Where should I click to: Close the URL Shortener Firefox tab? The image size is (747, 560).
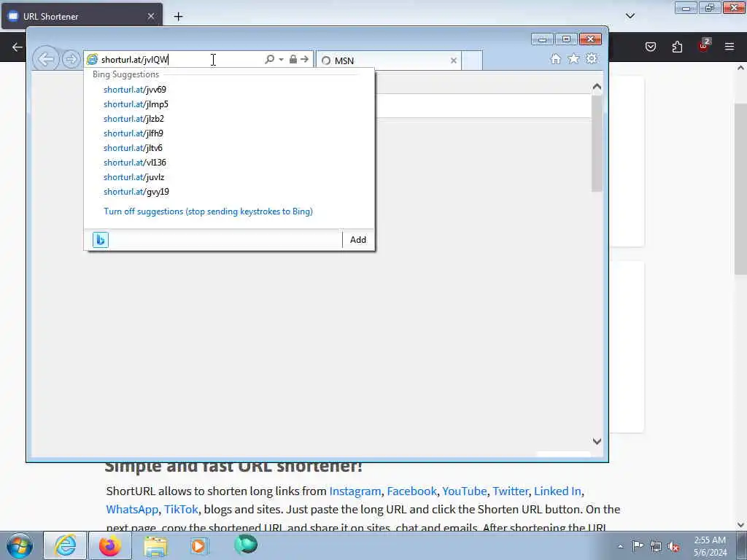(x=150, y=16)
